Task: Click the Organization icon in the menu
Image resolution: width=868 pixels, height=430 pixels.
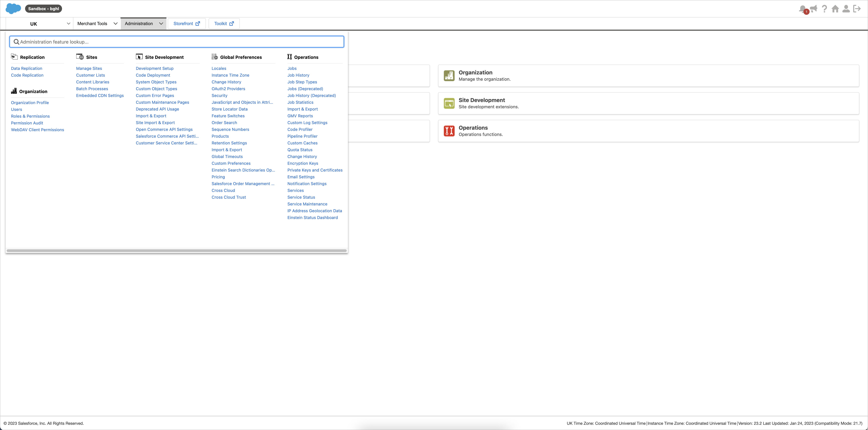Action: 14,91
